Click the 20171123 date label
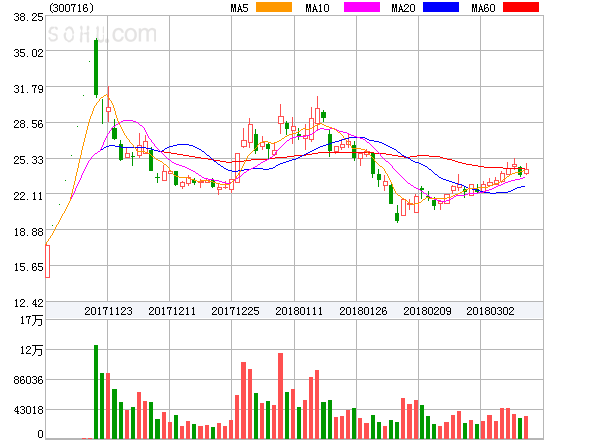The height and width of the screenshot is (440, 600). tap(108, 311)
